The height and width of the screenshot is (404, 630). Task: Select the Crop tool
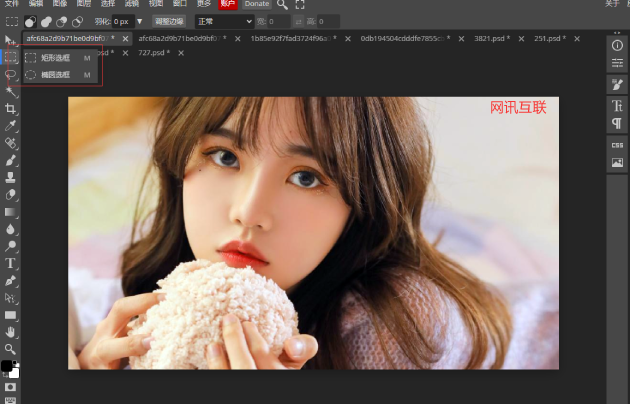tap(11, 108)
